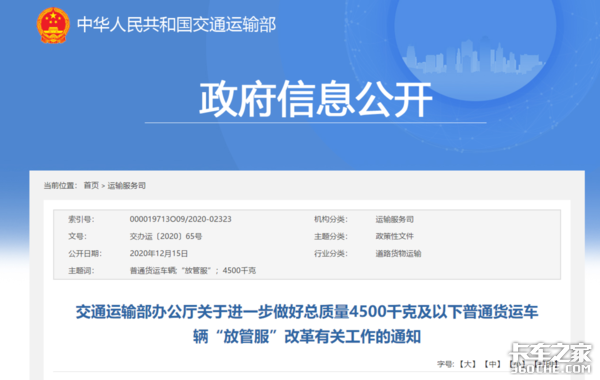Set the font size to 大
This screenshot has width=600, height=380.
[467, 364]
